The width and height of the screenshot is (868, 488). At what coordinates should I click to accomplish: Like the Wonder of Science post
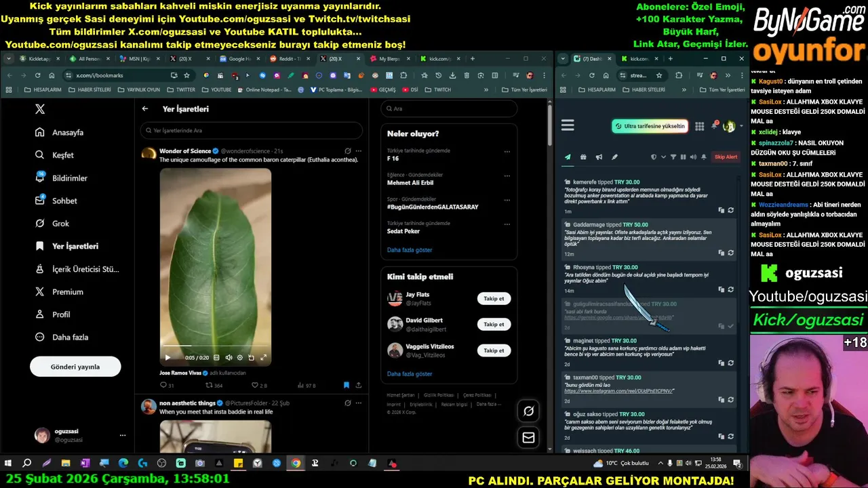point(259,385)
